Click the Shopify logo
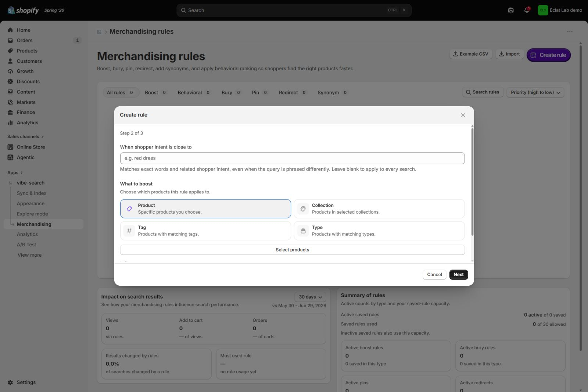 click(23, 10)
